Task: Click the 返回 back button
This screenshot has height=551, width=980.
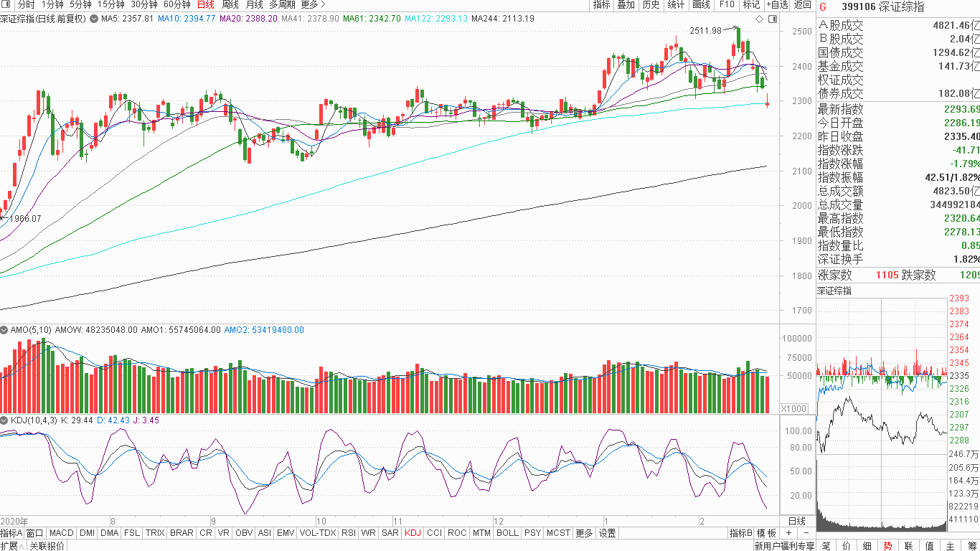Action: [x=802, y=4]
